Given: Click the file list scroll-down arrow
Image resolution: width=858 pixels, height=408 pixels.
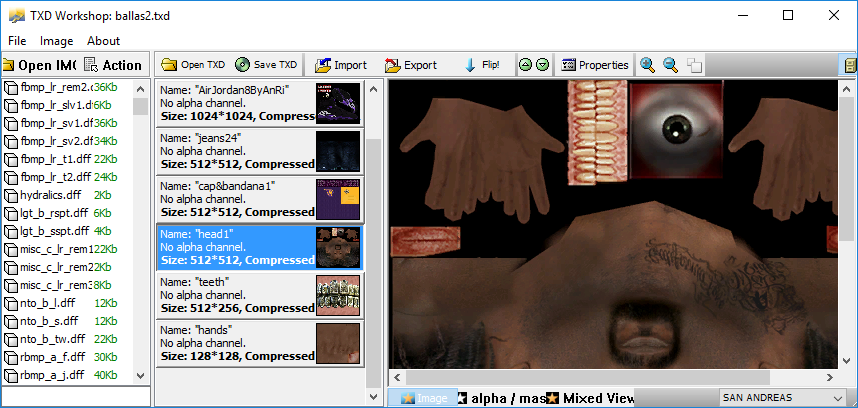Looking at the screenshot, I should click(x=141, y=376).
